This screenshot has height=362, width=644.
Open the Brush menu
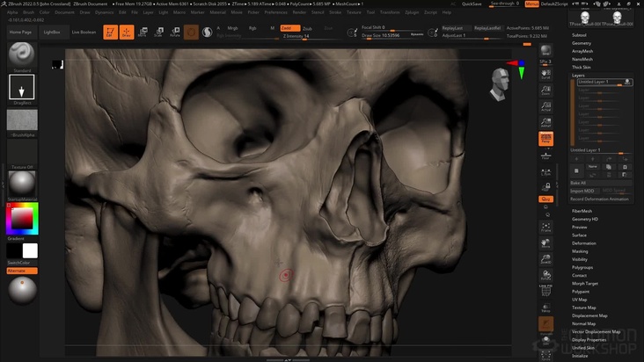29,12
